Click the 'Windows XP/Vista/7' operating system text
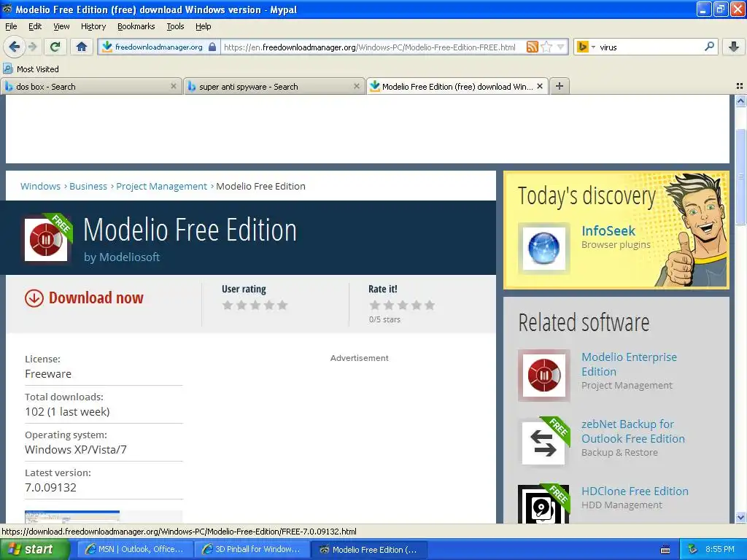 [76, 450]
